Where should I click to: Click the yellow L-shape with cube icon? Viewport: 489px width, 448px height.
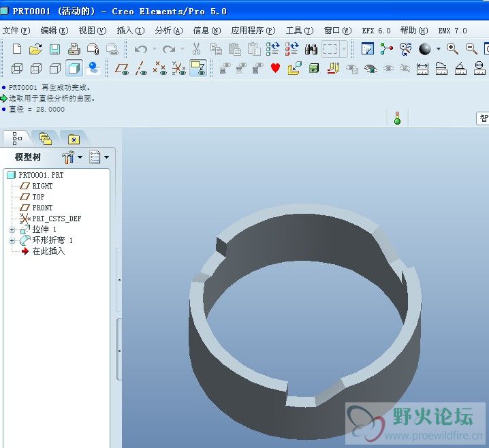[295, 68]
